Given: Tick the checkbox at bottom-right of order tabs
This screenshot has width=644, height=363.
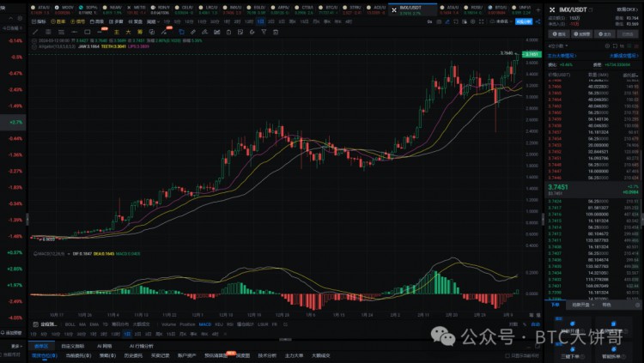Looking at the screenshot, I should 507,355.
